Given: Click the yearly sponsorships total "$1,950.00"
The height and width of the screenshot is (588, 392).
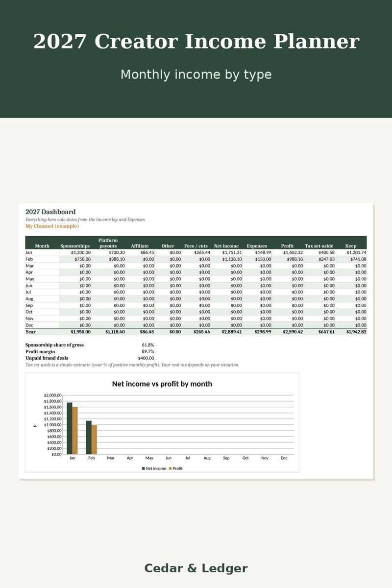Looking at the screenshot, I should pyautogui.click(x=80, y=332).
